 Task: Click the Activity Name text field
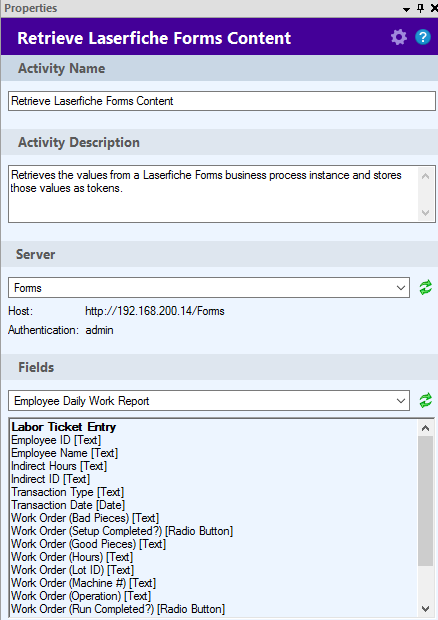coord(222,101)
